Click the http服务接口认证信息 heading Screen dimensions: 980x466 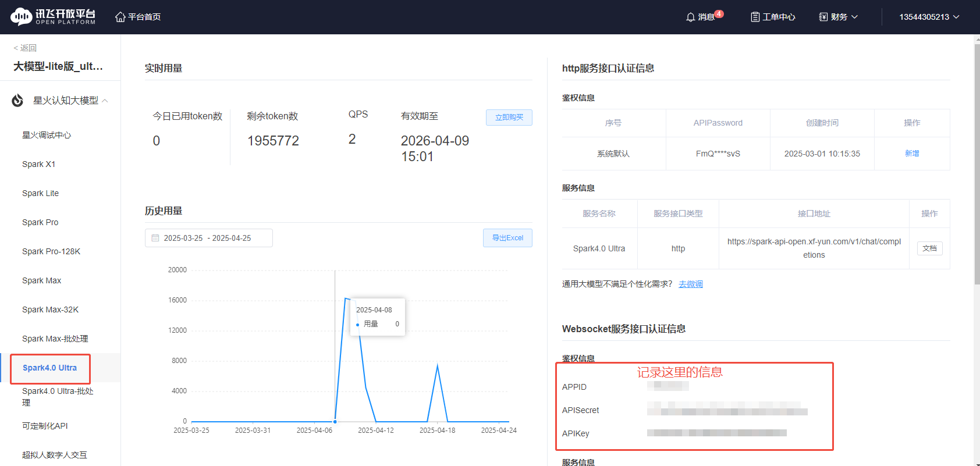click(608, 68)
